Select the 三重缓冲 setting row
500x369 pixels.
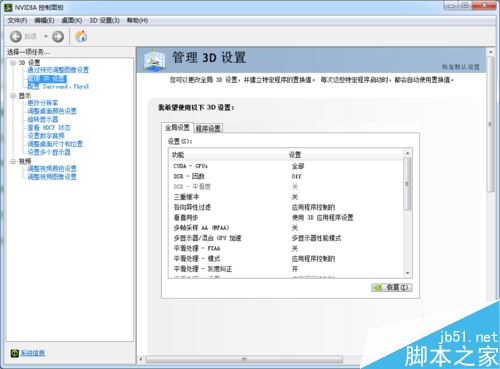(286, 197)
